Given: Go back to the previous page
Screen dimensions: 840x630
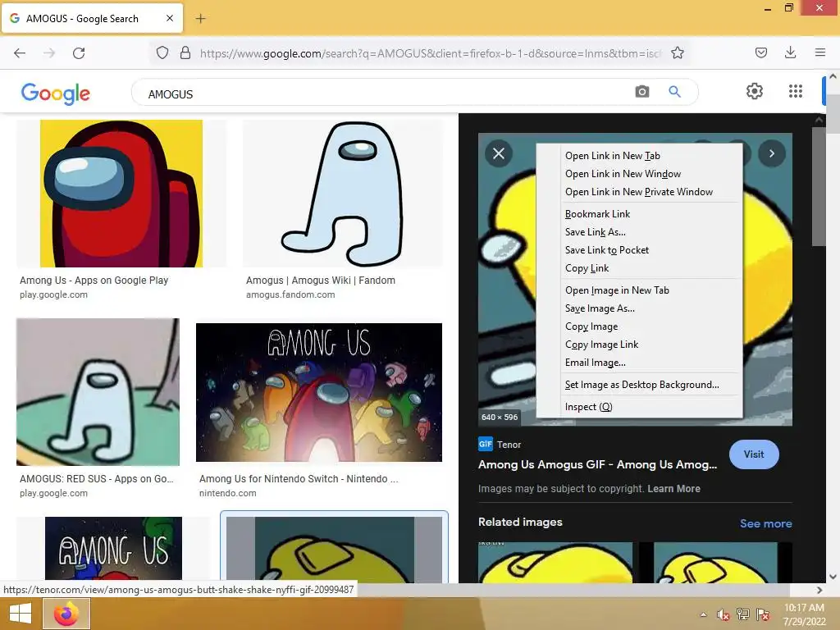Looking at the screenshot, I should [x=20, y=53].
